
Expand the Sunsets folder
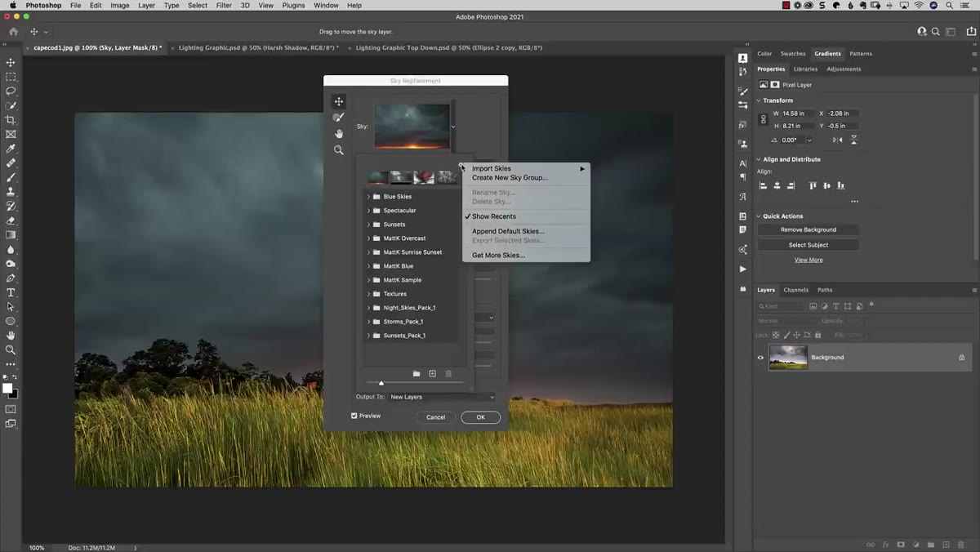(368, 225)
